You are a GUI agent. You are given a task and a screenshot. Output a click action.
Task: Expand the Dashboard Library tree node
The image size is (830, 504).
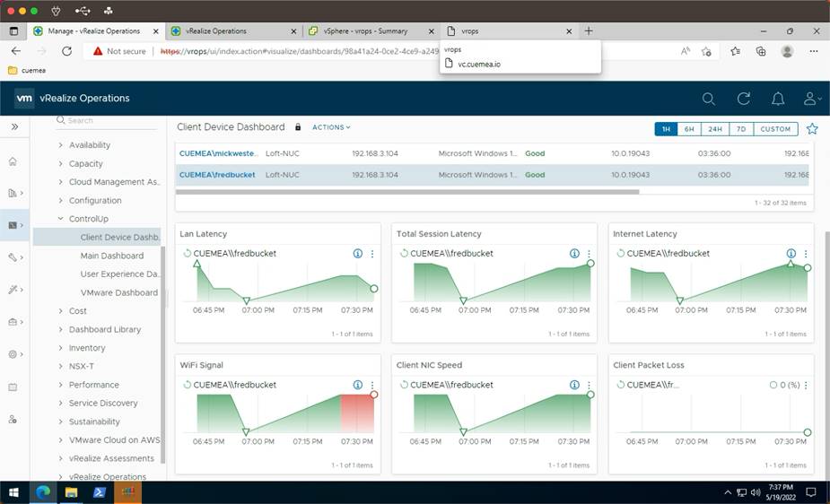point(60,329)
